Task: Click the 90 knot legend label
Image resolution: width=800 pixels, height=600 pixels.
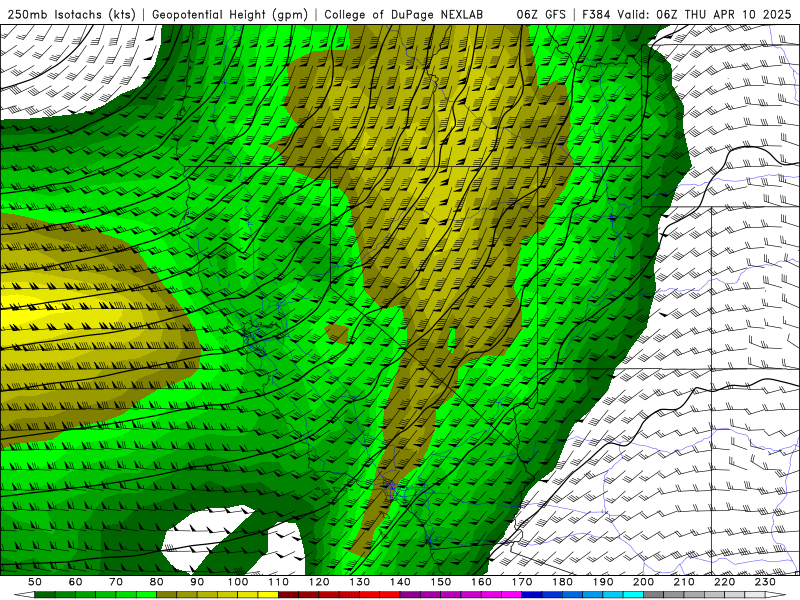Action: click(197, 582)
